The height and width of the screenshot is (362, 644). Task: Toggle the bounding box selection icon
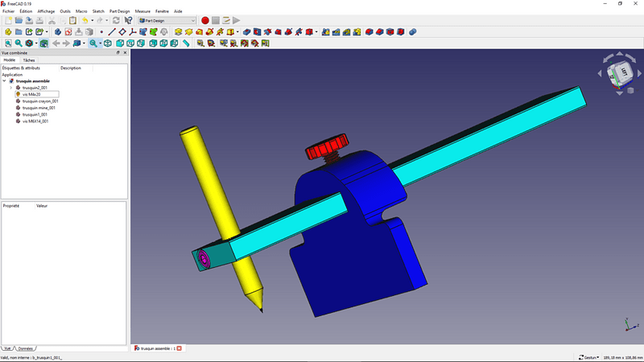pos(44,43)
